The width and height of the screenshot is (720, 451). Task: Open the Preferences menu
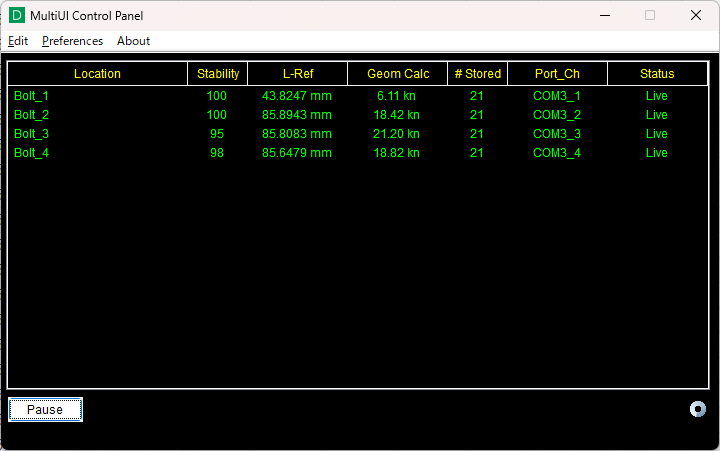click(72, 41)
